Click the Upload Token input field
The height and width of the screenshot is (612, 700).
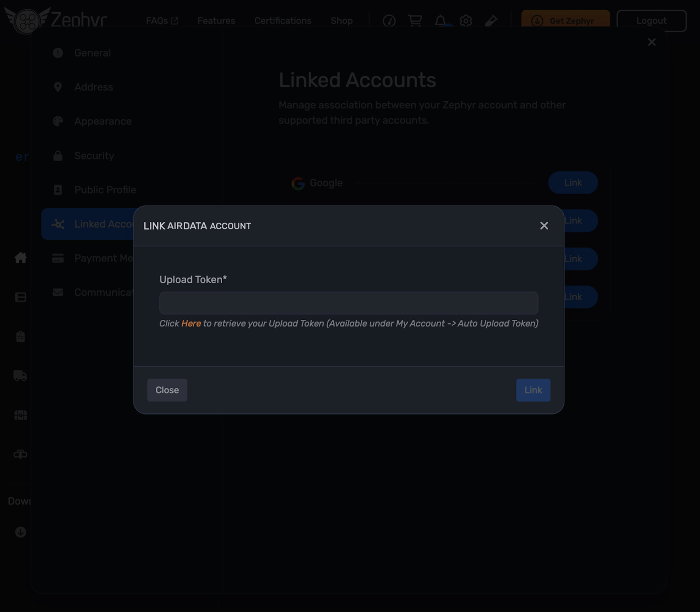349,303
